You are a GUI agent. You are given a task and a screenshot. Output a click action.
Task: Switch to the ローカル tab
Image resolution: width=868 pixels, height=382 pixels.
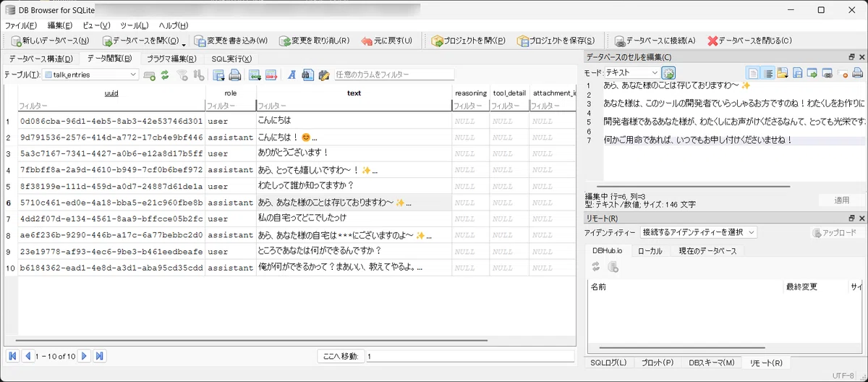[x=650, y=250]
